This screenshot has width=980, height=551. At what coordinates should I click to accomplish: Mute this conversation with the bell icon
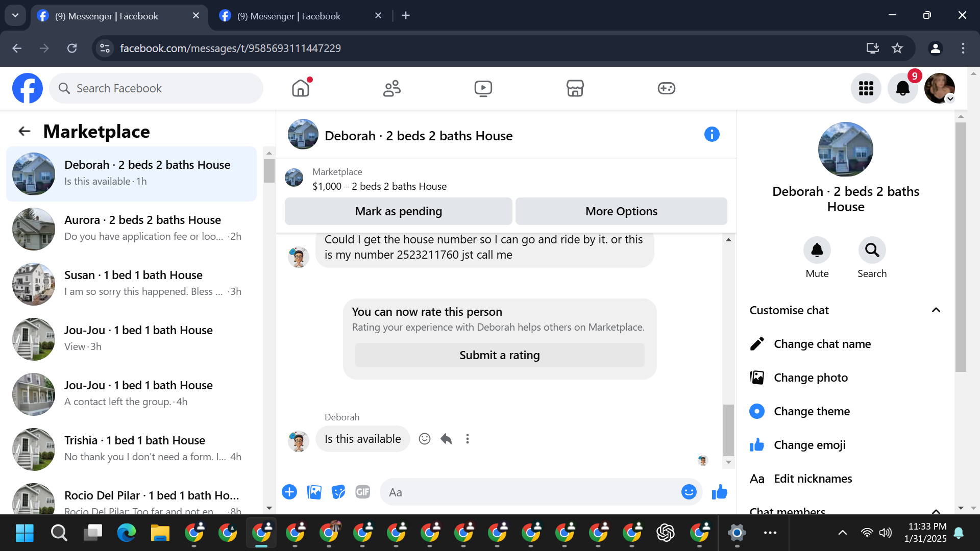(817, 250)
